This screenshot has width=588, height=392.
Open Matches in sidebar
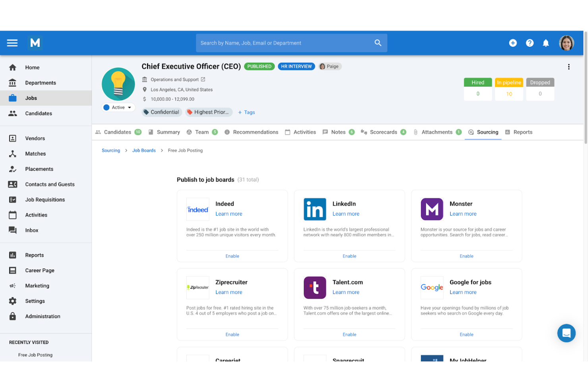tap(46, 154)
